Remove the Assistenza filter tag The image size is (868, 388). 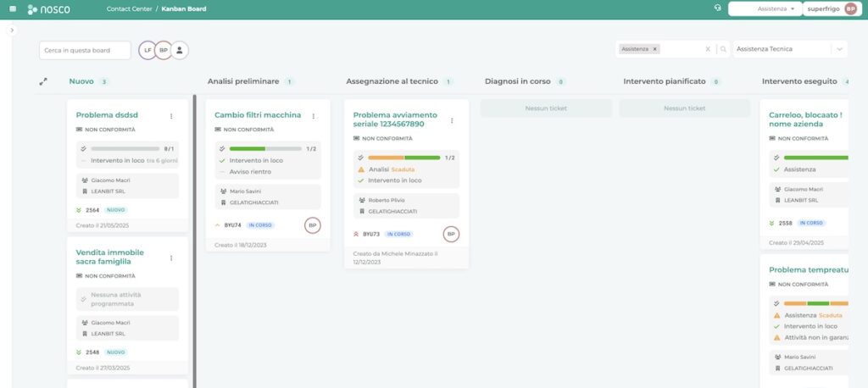(x=654, y=50)
